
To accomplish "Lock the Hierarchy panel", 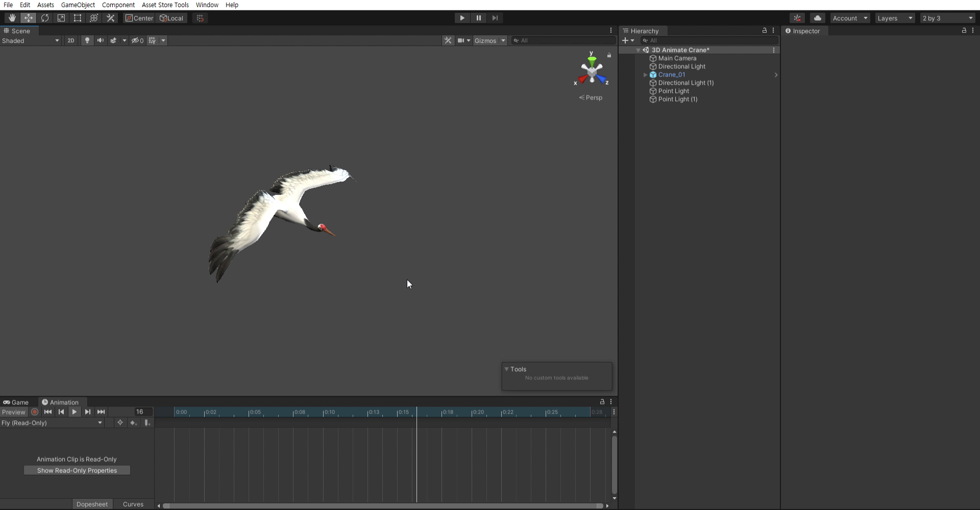I will coord(765,31).
